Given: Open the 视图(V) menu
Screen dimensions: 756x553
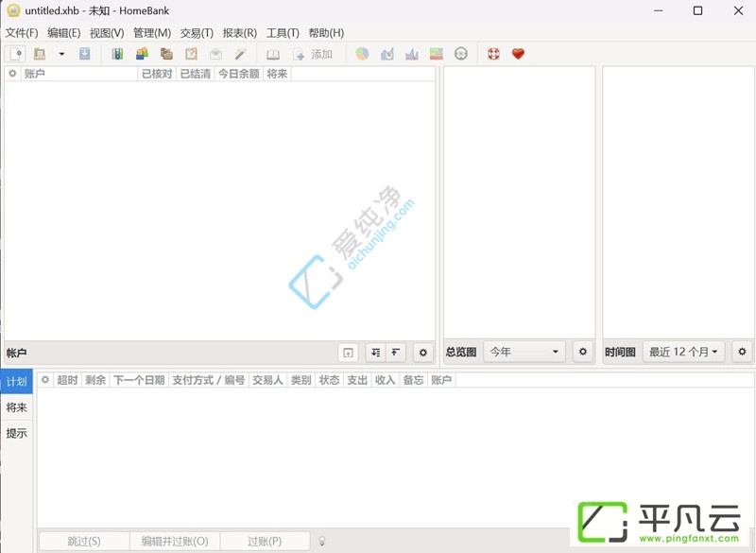Looking at the screenshot, I should [x=107, y=33].
